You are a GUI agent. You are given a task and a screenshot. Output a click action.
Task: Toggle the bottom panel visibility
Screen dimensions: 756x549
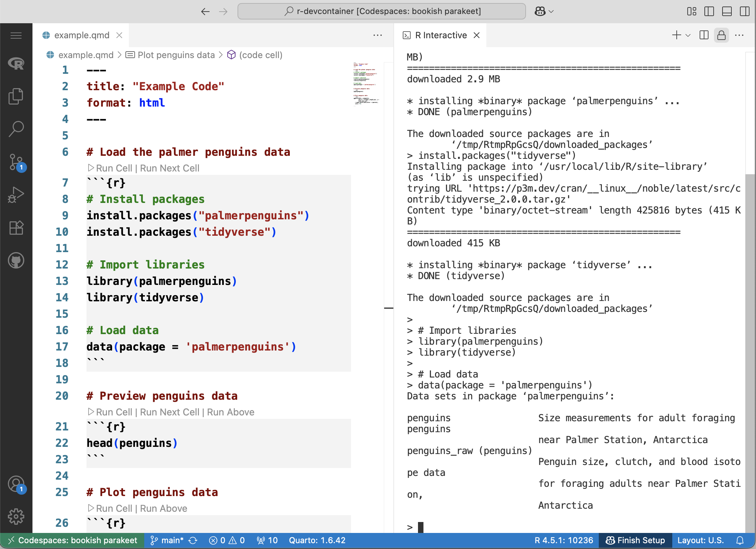point(727,12)
